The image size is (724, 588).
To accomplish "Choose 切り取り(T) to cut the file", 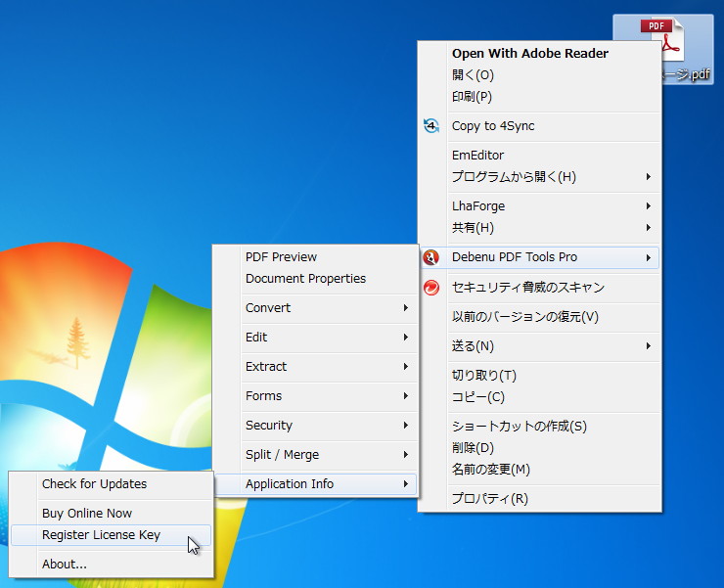I will [x=539, y=376].
